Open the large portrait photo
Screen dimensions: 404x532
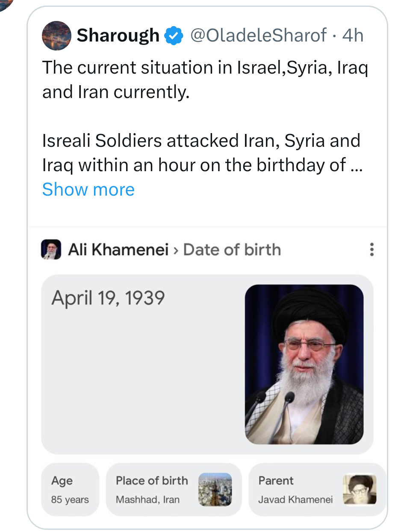pos(304,364)
